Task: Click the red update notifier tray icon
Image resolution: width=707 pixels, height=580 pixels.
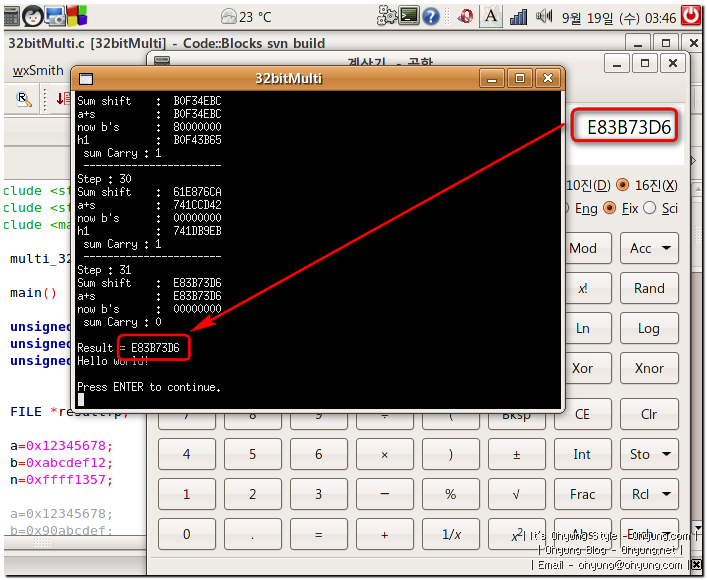Action: pos(465,17)
